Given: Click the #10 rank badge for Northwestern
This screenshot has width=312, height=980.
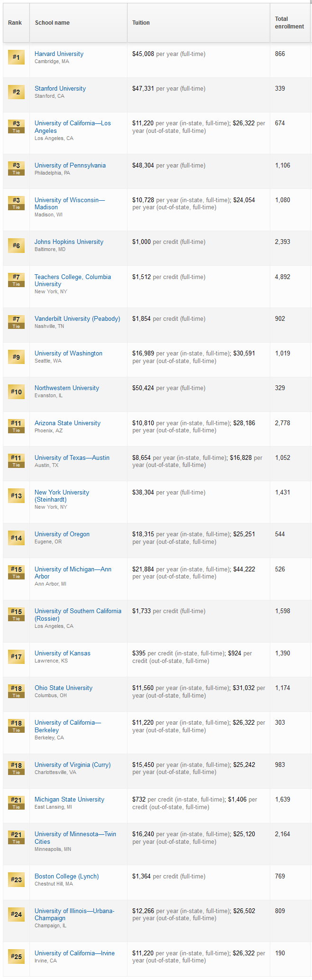Looking at the screenshot, I should pyautogui.click(x=16, y=392).
